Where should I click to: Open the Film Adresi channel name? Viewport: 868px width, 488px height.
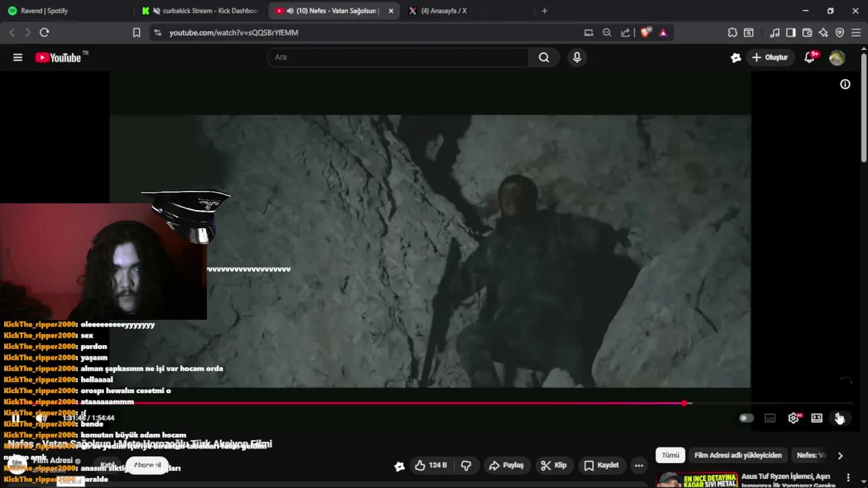click(x=53, y=460)
